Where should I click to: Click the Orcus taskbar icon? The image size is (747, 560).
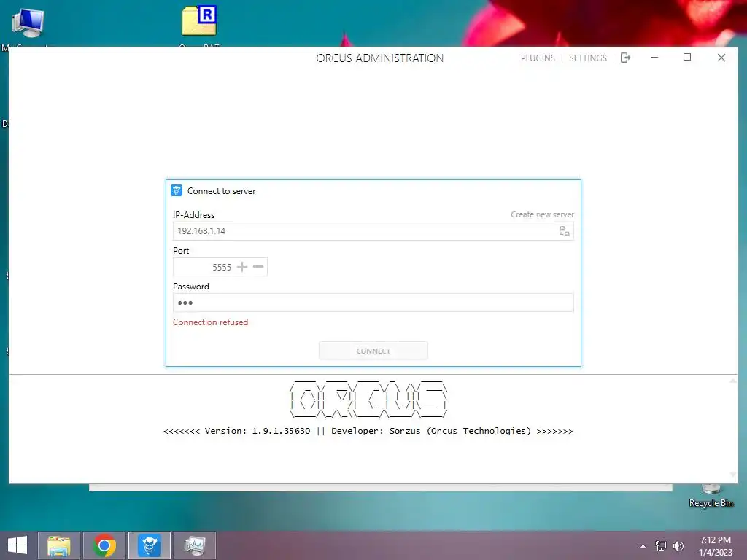pyautogui.click(x=150, y=545)
